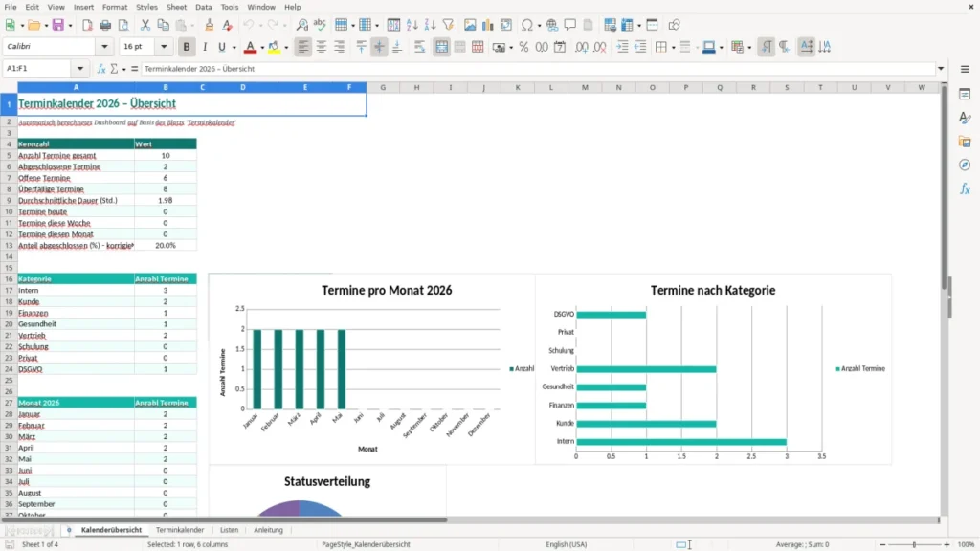This screenshot has height=551, width=980.
Task: Cut selection with scissors icon
Action: [x=145, y=25]
